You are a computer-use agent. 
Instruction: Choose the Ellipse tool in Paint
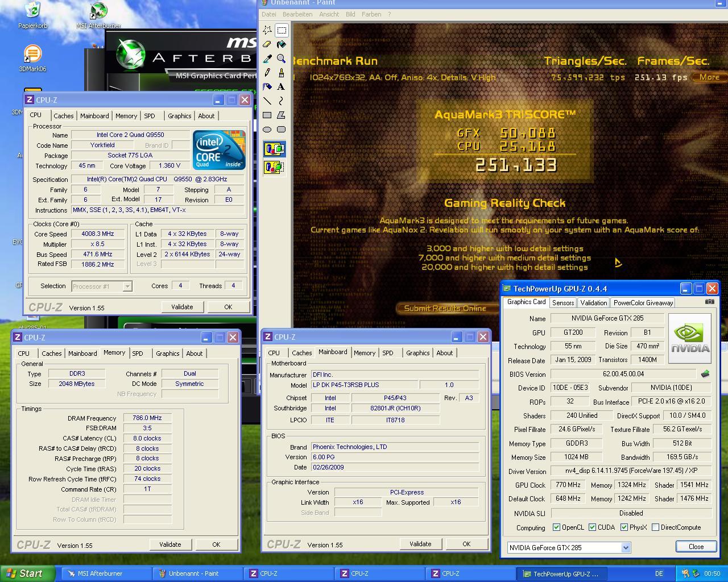tap(267, 130)
